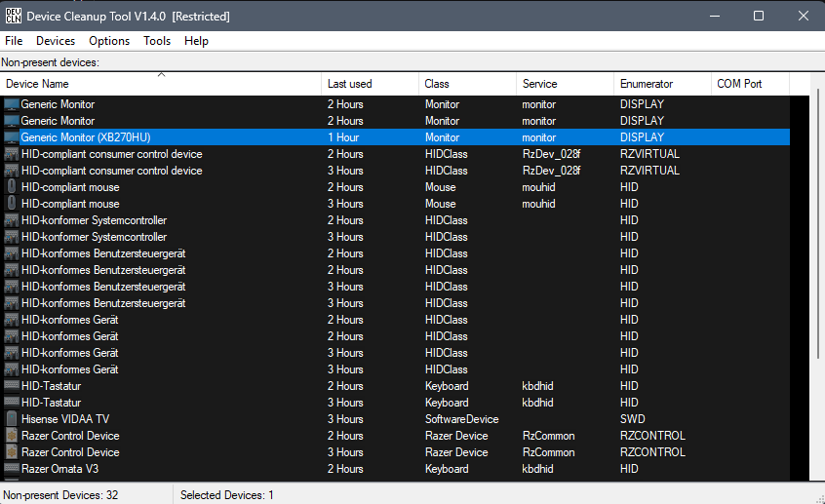825x504 pixels.
Task: Click monitor icon of Generic Monitor (XB270HU)
Action: tap(11, 137)
